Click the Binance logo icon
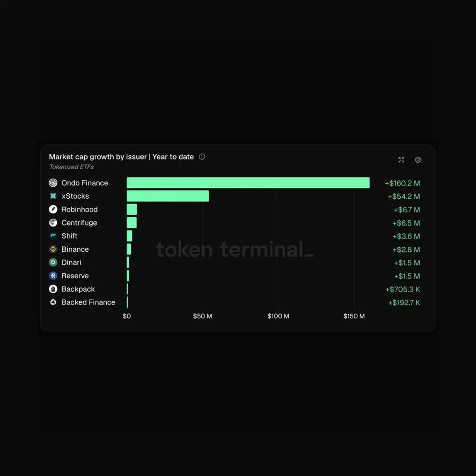This screenshot has height=476, width=476. (x=53, y=249)
